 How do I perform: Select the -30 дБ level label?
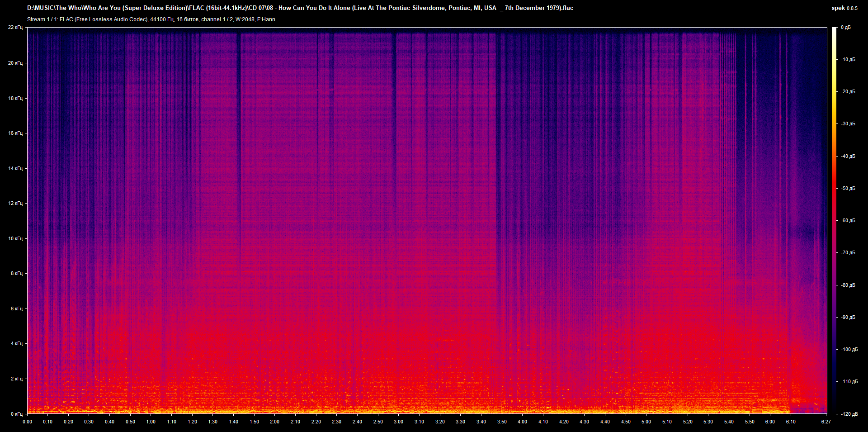click(x=848, y=123)
